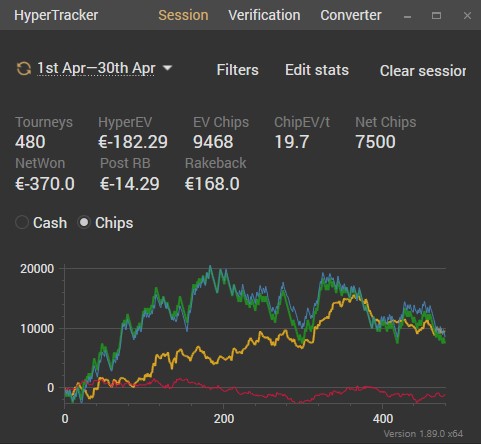Close the HyperTracker window
481x444 pixels.
[x=467, y=15]
